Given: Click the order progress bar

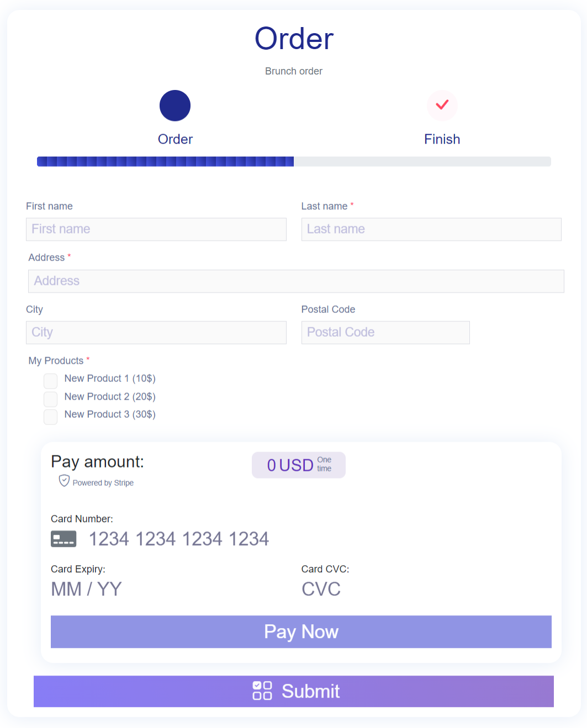Looking at the screenshot, I should (x=294, y=161).
